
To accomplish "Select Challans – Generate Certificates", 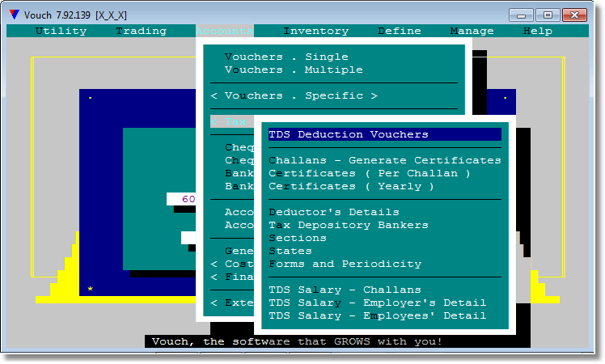I will (385, 160).
